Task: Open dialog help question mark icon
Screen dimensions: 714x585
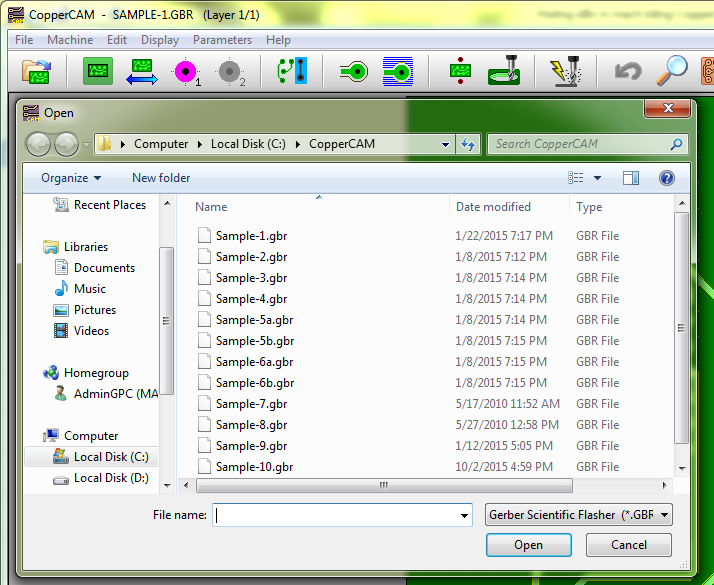Action: pos(667,178)
